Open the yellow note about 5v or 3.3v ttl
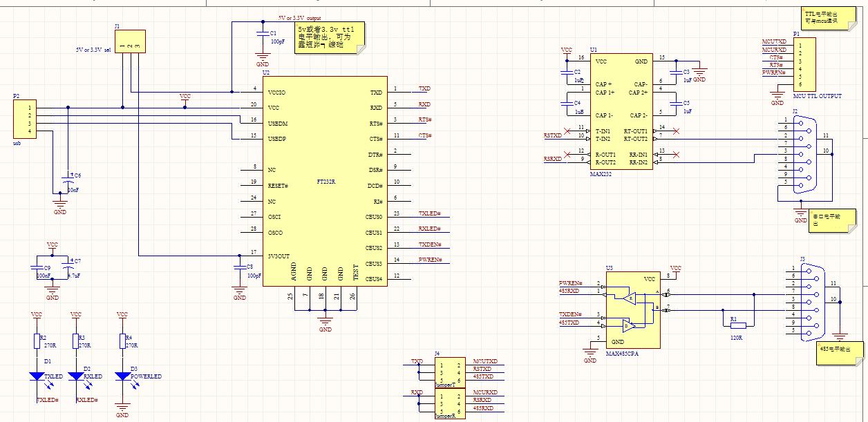This screenshot has width=868, height=422. pos(330,38)
